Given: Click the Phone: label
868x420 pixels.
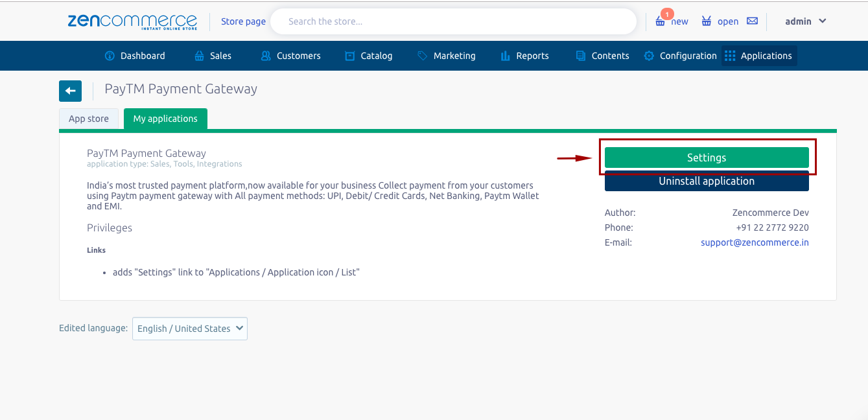Looking at the screenshot, I should (x=618, y=227).
